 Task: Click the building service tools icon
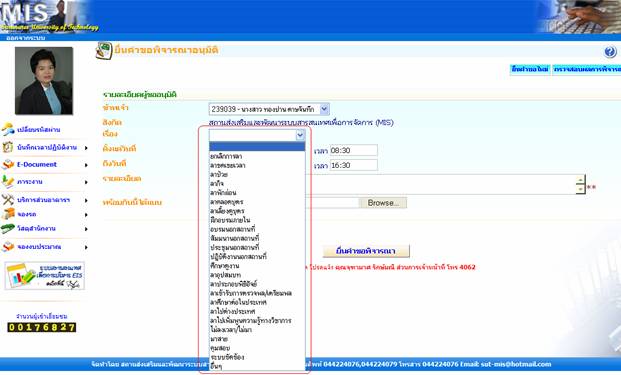[8, 200]
